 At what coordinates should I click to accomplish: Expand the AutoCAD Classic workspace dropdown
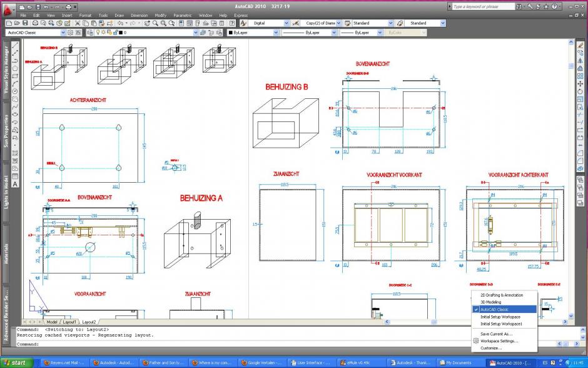[63, 32]
